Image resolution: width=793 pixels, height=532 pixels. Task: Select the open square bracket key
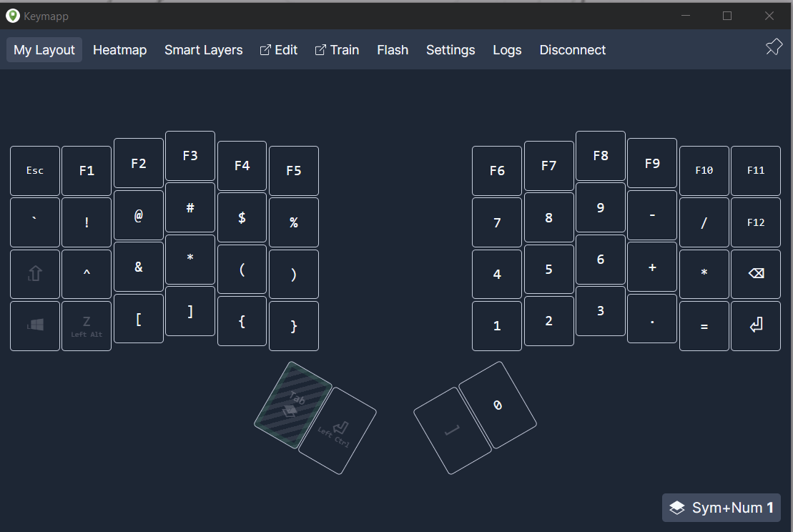139,319
